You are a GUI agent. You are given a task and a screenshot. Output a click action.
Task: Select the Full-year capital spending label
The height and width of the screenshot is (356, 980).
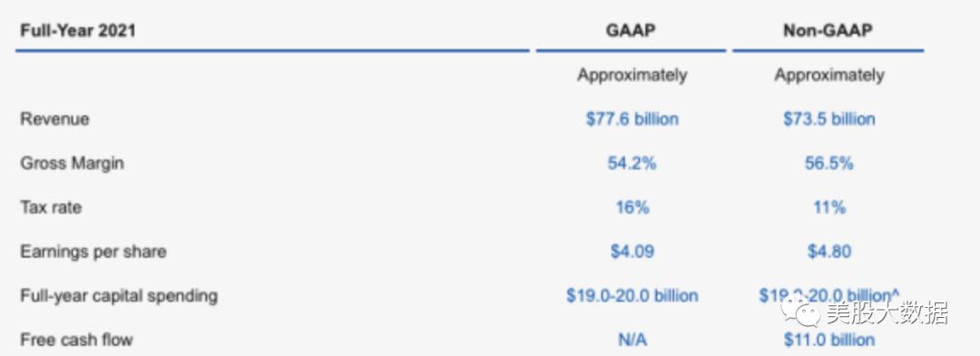(119, 295)
